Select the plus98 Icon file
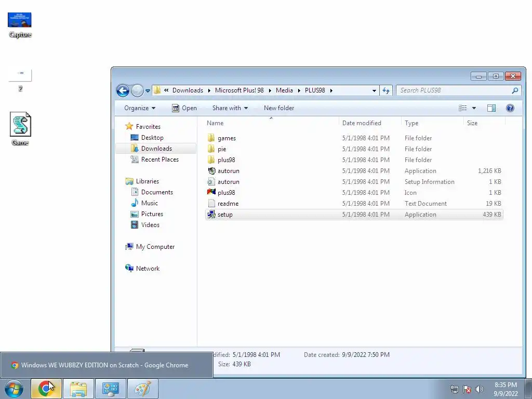 point(211,192)
